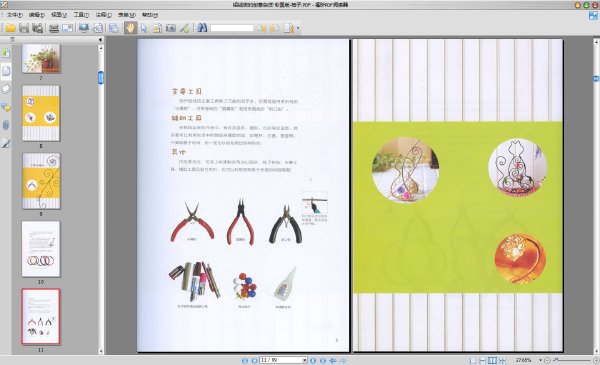
Task: Open the menu left of 帮助
Action: coord(126,15)
